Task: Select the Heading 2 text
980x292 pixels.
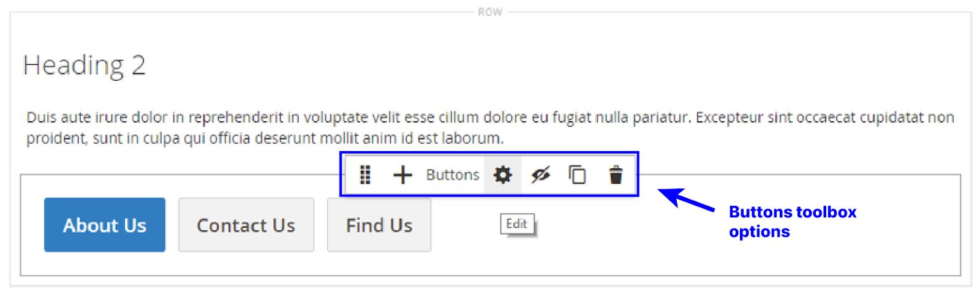Action: [84, 65]
